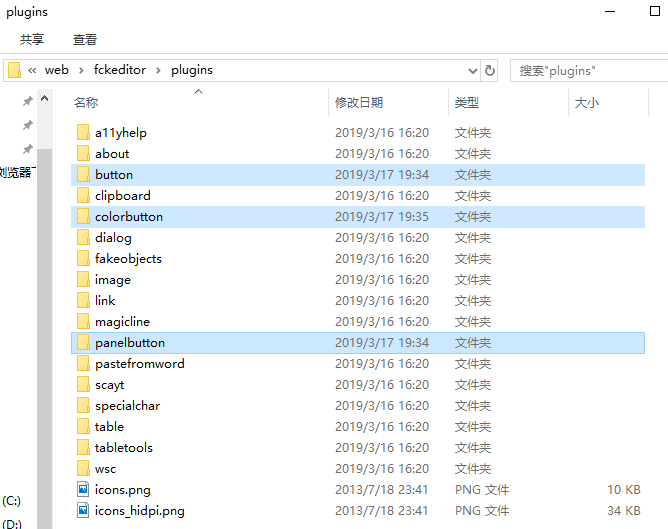This screenshot has width=668, height=529.
Task: Select the a11yhelp folder name
Action: 121,133
